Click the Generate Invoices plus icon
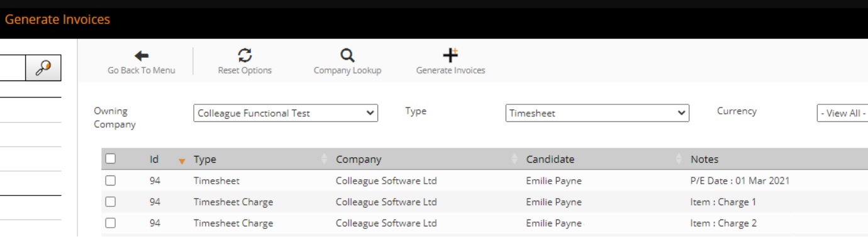This screenshot has height=239, width=868. pyautogui.click(x=450, y=55)
